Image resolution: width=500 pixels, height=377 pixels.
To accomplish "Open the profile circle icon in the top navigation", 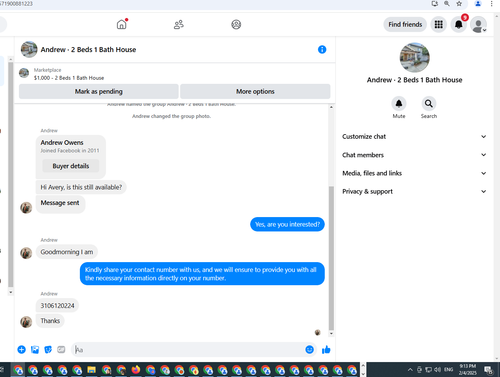I will tap(236, 24).
